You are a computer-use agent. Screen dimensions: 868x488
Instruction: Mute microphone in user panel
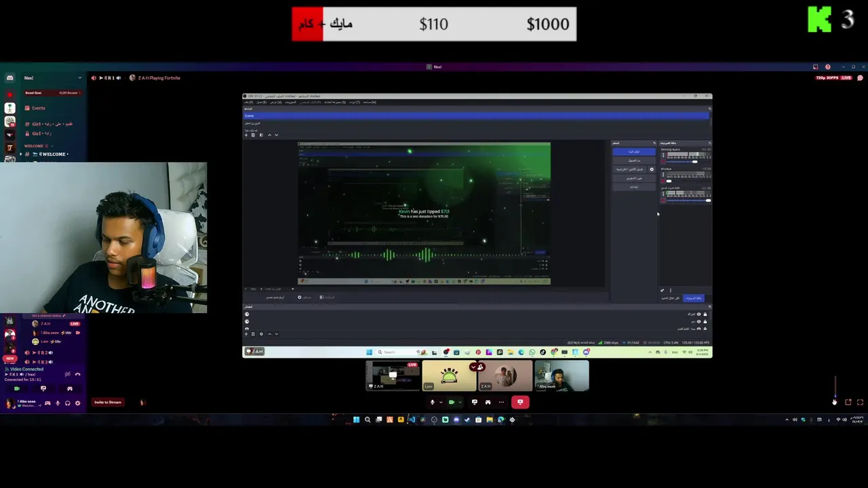[58, 403]
